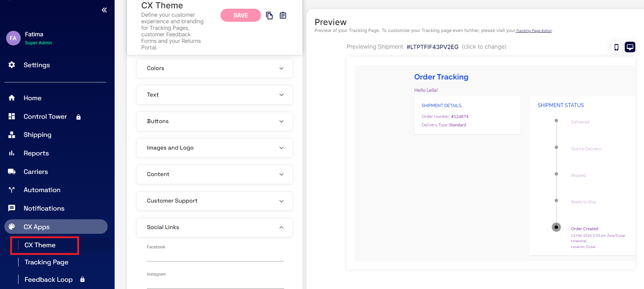Open the Tracking Page Editor link
The image size is (644, 289).
coord(534,31)
